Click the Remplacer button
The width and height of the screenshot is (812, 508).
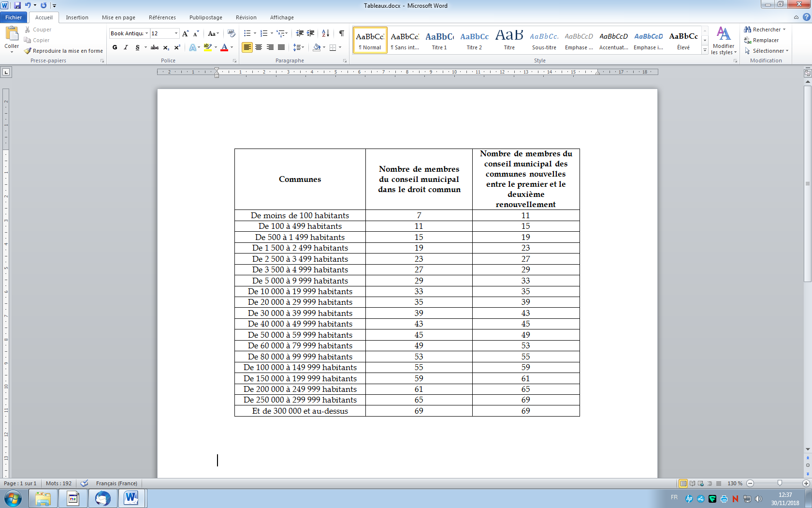click(x=765, y=40)
